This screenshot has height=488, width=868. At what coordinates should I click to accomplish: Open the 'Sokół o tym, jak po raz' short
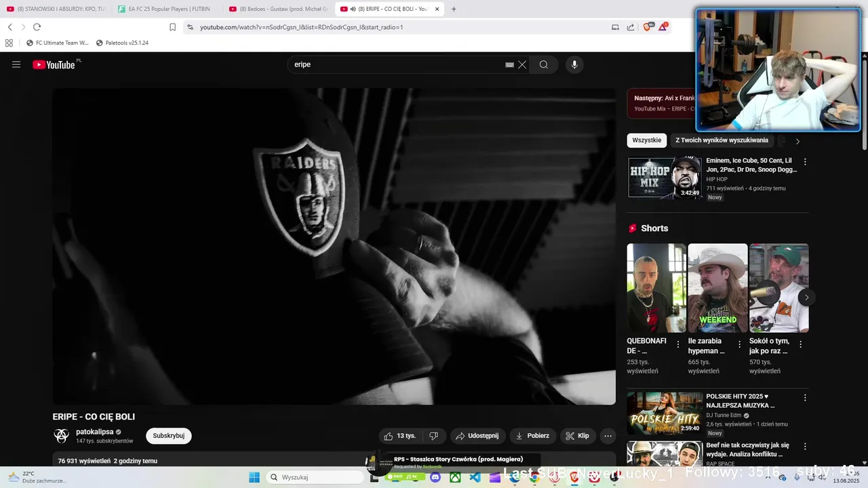tap(778, 288)
